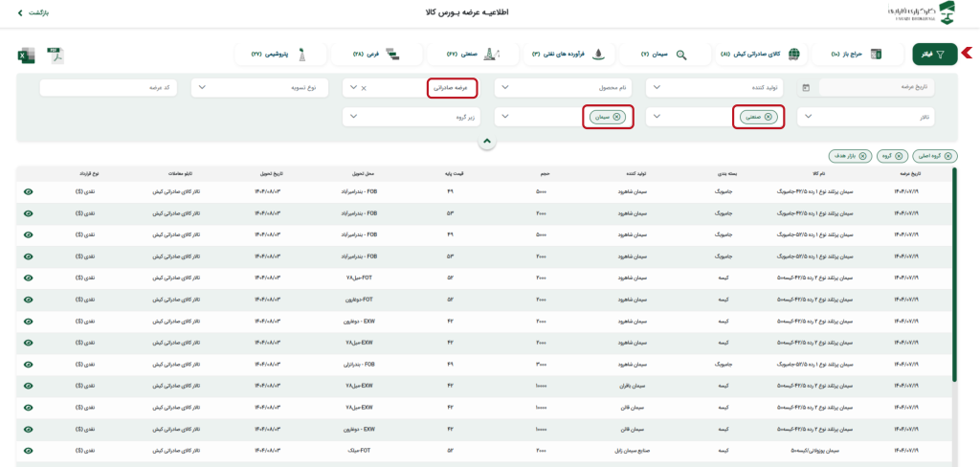Collapse the filter panel with the chevron
This screenshot has height=467, width=980.
tap(487, 142)
